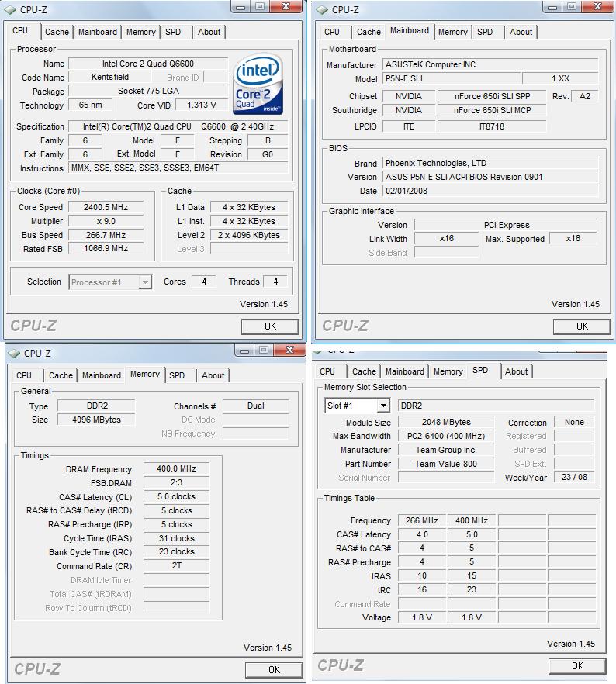Switch to Cache tab in CPU window
The height and width of the screenshot is (684, 616).
[57, 32]
